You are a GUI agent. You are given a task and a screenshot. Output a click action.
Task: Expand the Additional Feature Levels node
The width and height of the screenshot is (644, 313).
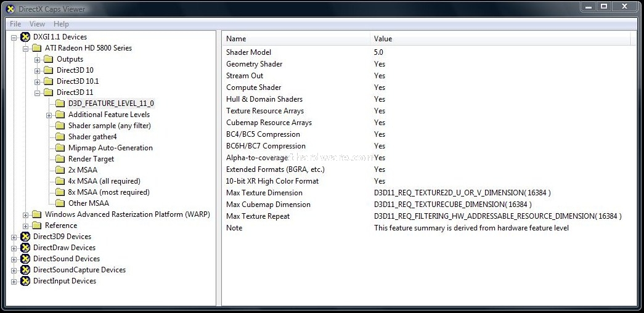click(49, 115)
